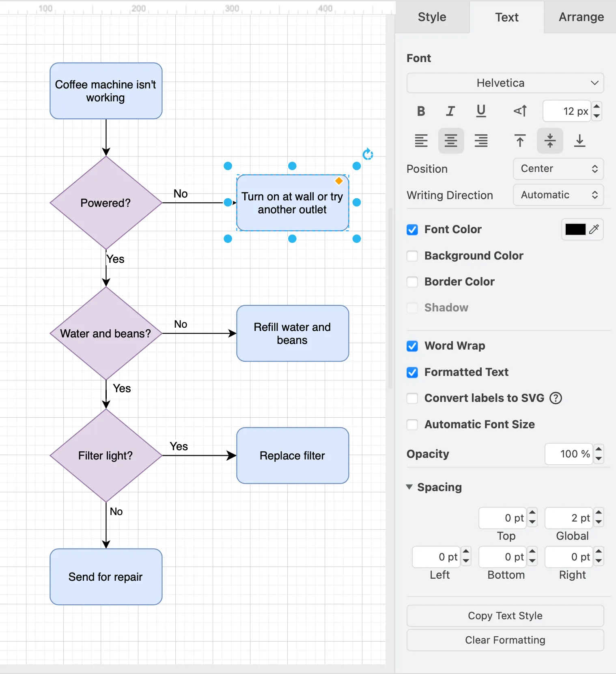Viewport: 616px width, 674px height.
Task: Increase Bottom spacing value
Action: click(532, 552)
